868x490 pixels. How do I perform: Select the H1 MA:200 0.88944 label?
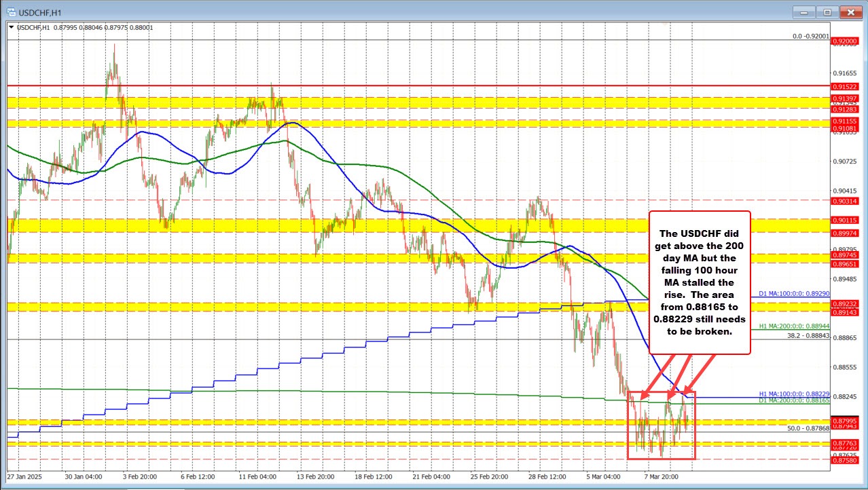click(x=793, y=326)
